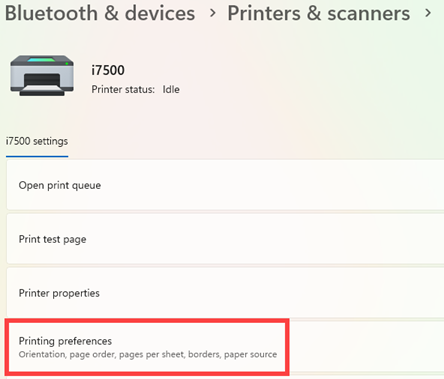Viewport: 444px width, 379px height.
Task: Click the paper source text in preferences
Action: [x=250, y=354]
